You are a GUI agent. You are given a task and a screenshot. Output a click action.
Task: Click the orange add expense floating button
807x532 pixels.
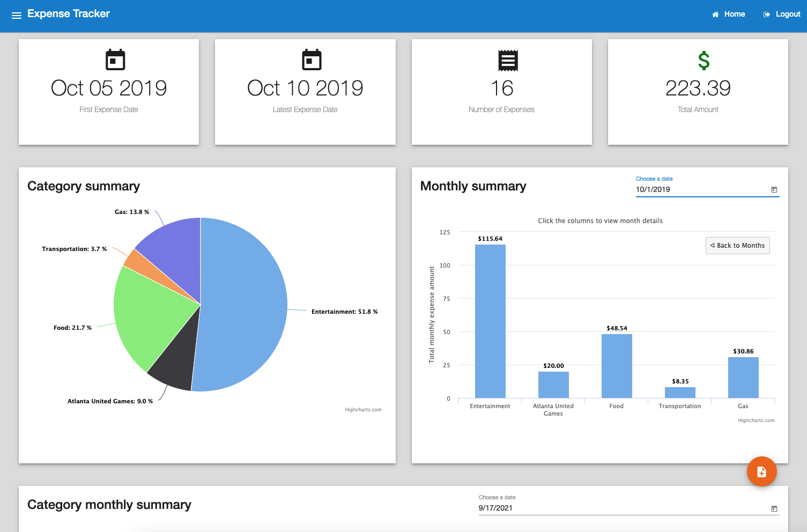761,471
